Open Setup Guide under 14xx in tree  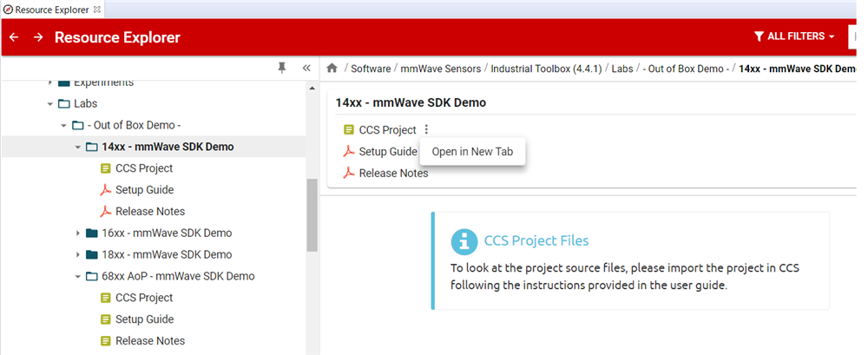[144, 190]
